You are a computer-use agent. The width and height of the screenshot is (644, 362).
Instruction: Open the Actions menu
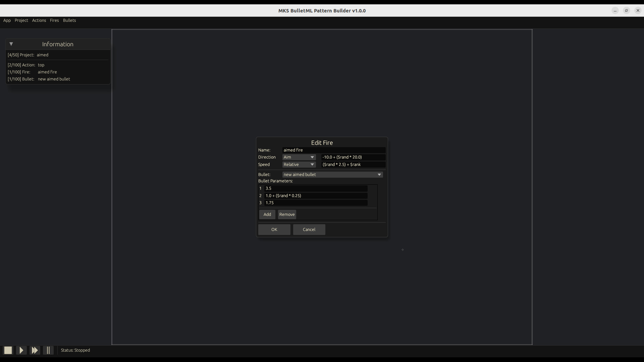pyautogui.click(x=39, y=20)
